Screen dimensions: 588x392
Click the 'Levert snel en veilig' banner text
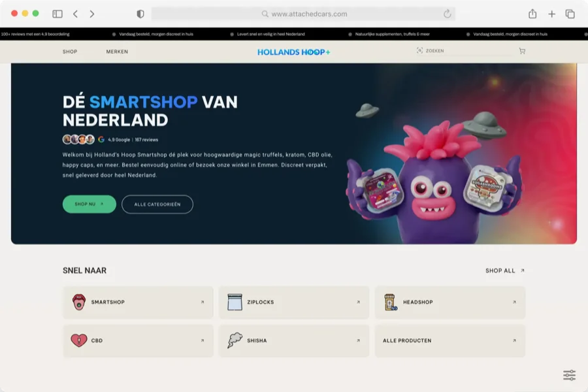[x=270, y=34]
